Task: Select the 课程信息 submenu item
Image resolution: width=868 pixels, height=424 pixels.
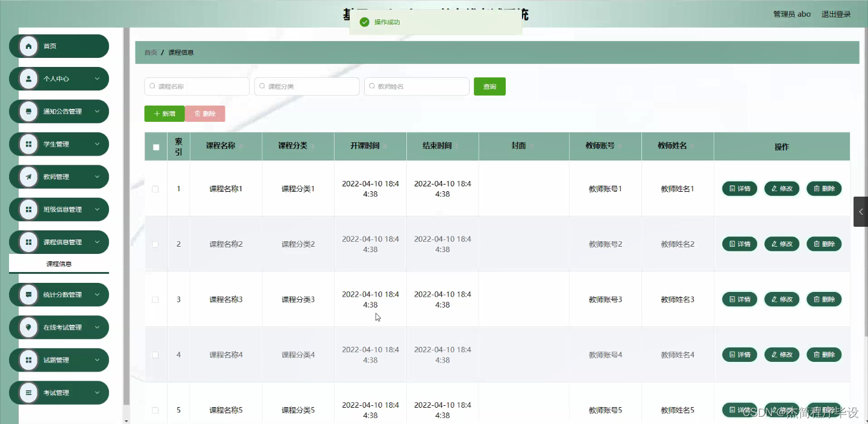Action: 58,264
